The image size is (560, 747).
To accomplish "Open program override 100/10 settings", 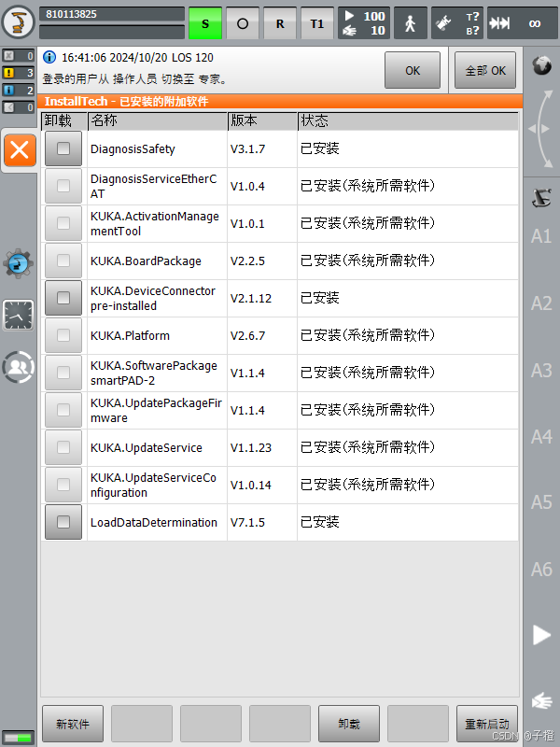I will tap(364, 23).
